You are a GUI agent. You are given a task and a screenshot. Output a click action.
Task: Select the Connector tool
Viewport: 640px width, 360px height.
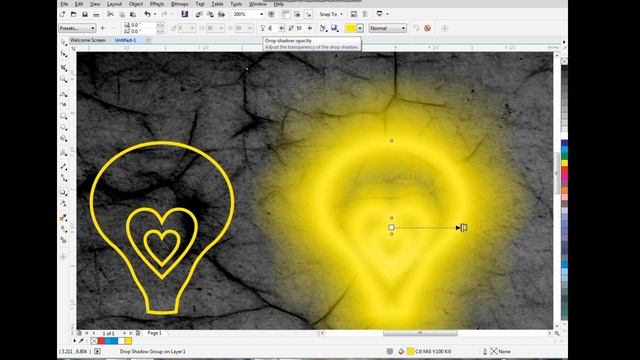click(x=64, y=178)
